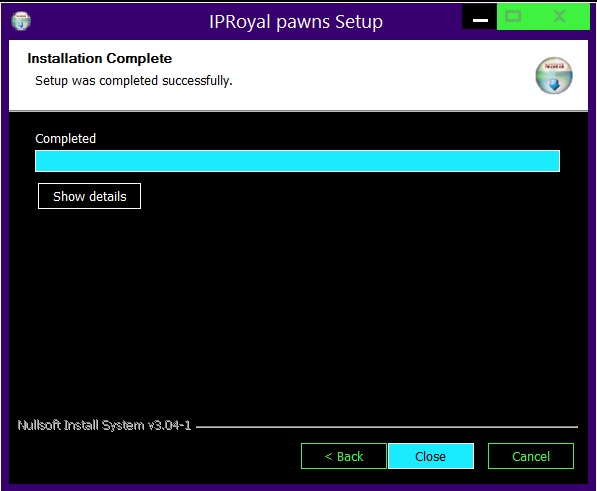
Task: Click the purple window border at the bottom
Action: [298, 487]
